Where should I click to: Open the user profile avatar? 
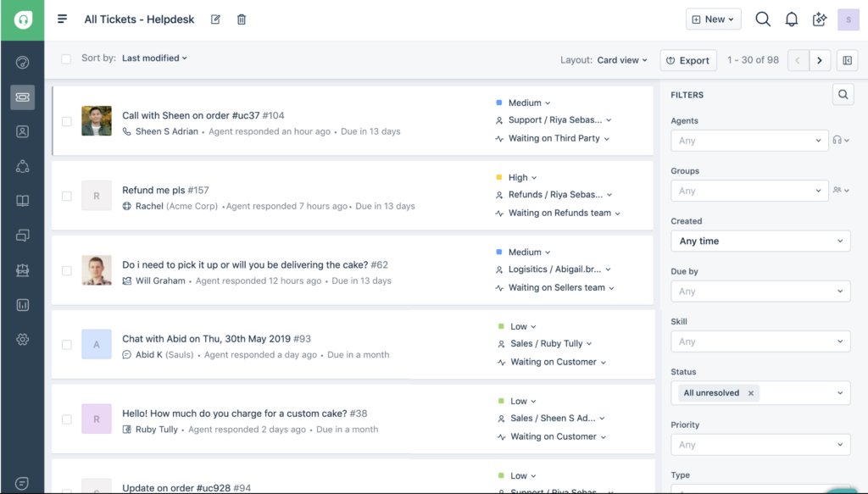(848, 19)
